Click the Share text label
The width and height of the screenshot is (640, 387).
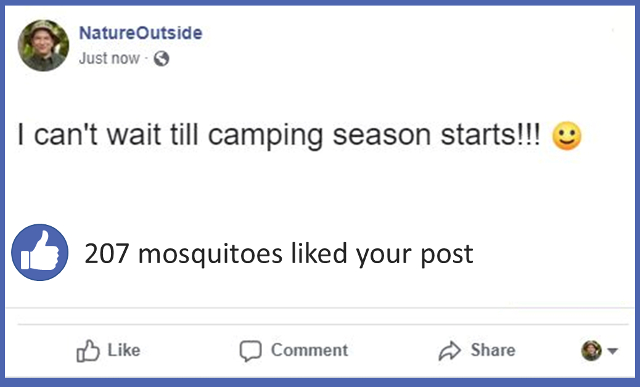(x=493, y=350)
